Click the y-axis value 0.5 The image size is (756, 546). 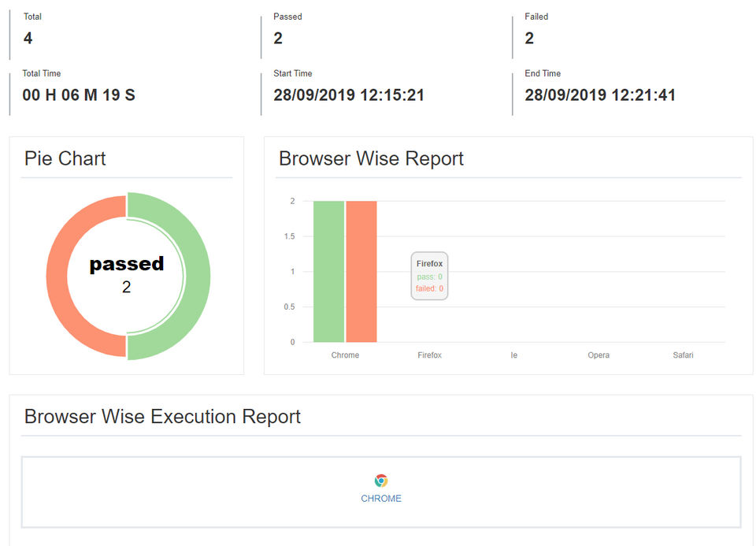pyautogui.click(x=289, y=306)
